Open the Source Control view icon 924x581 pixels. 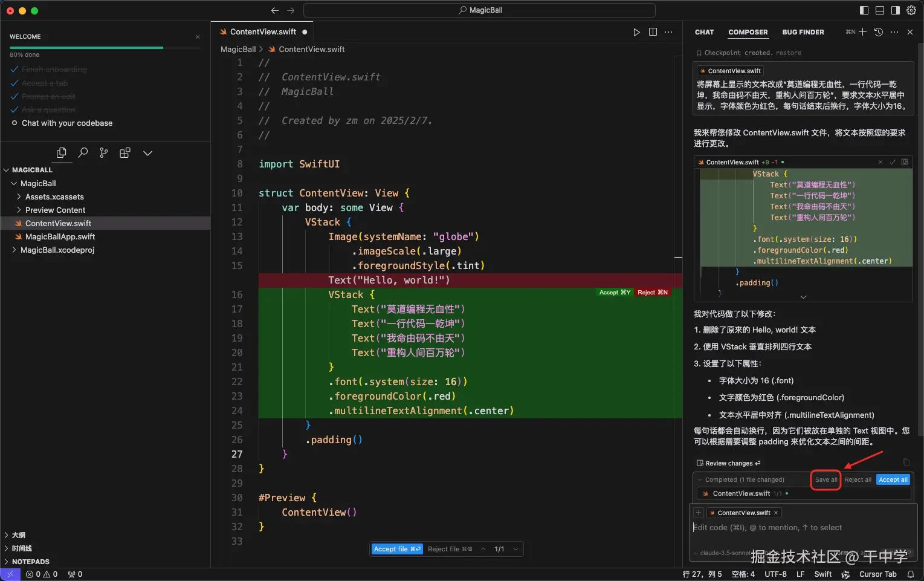104,153
